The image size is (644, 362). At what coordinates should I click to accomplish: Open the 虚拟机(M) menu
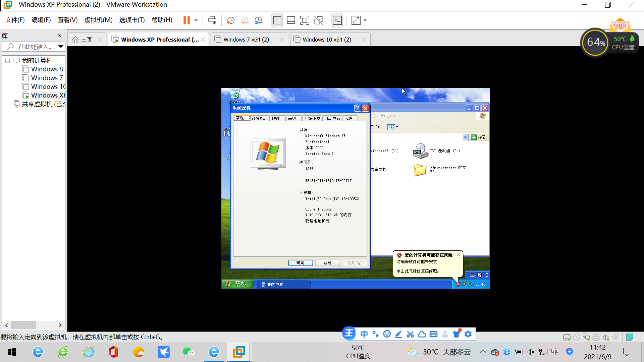pyautogui.click(x=98, y=20)
